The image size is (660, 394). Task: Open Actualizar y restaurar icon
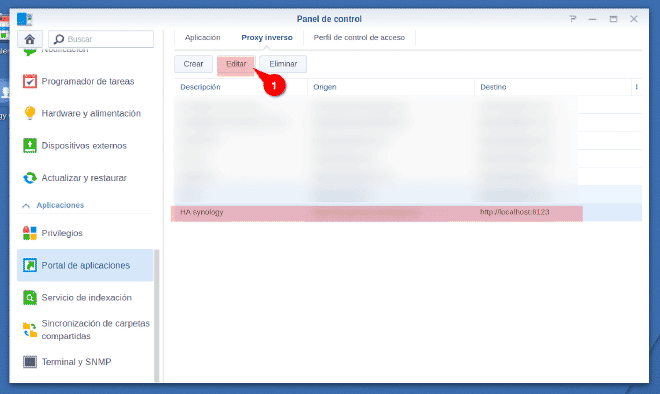click(29, 178)
